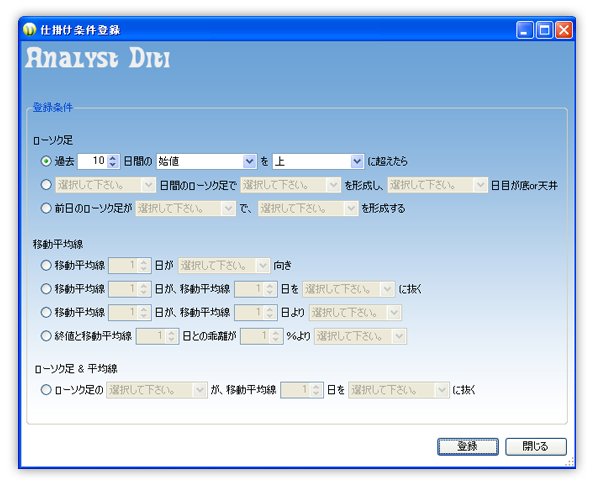The width and height of the screenshot is (600, 490).
Task: Open the dropdown before 日目が底or天井
Action: point(437,185)
